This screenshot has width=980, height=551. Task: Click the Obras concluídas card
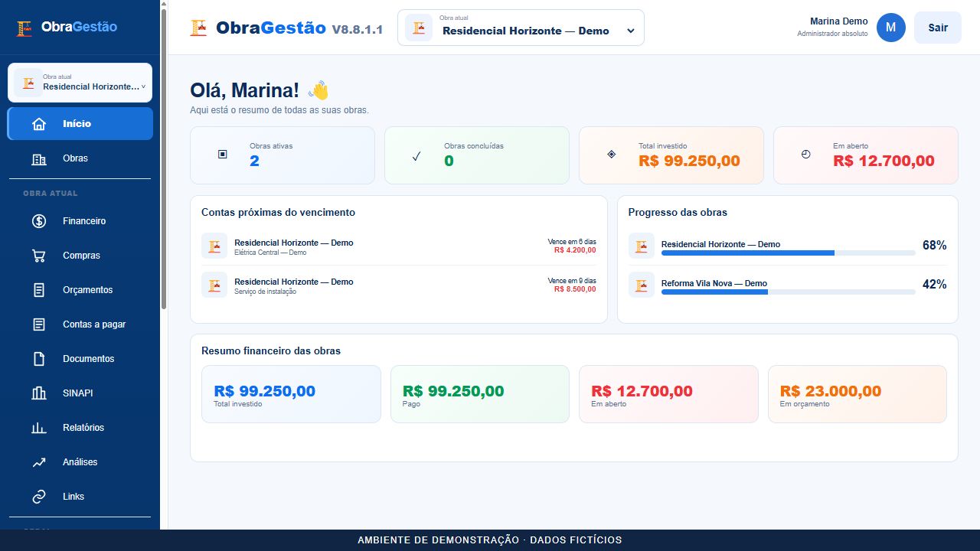coord(477,155)
